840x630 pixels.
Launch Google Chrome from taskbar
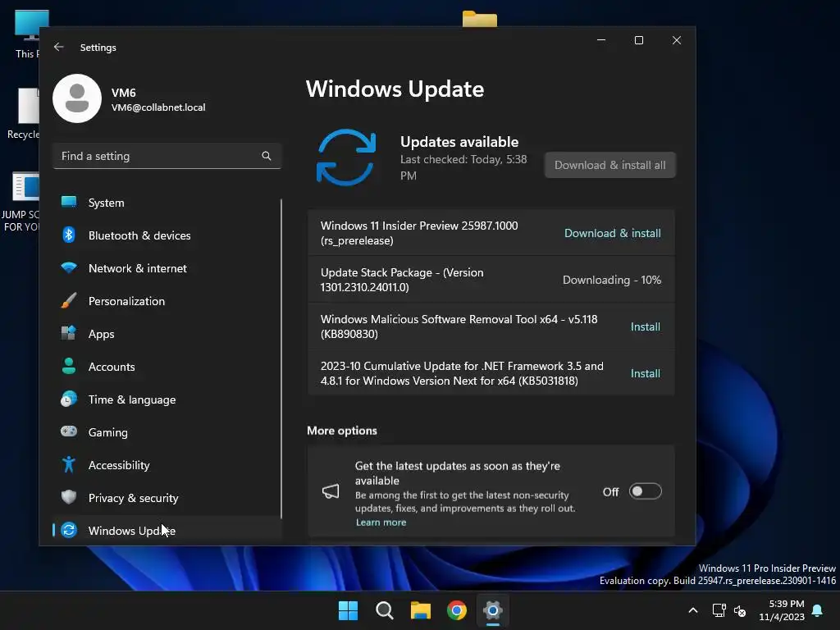tap(456, 610)
